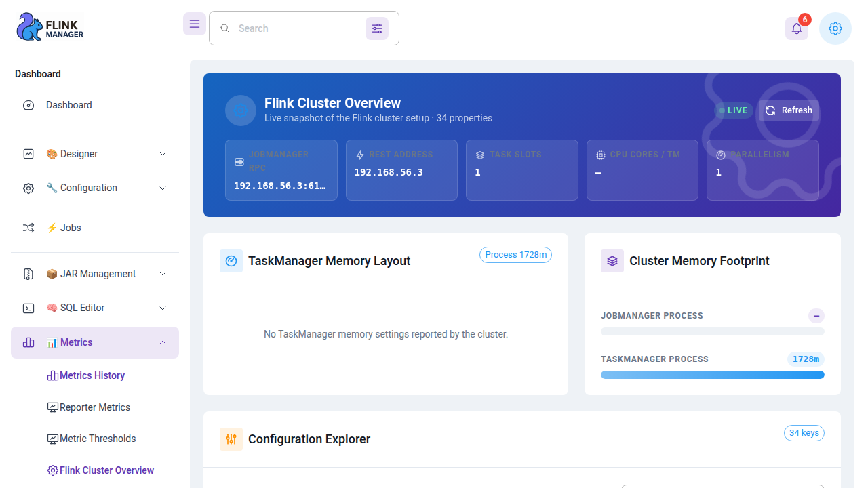Open Metrics History submenu item
Image resolution: width=868 pixels, height=488 pixels.
(103, 375)
